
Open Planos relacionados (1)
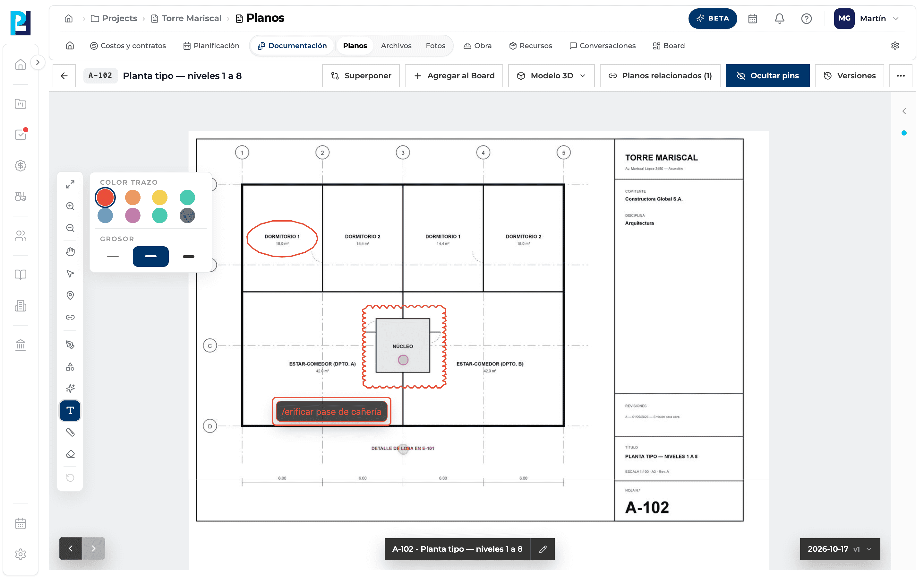660,76
